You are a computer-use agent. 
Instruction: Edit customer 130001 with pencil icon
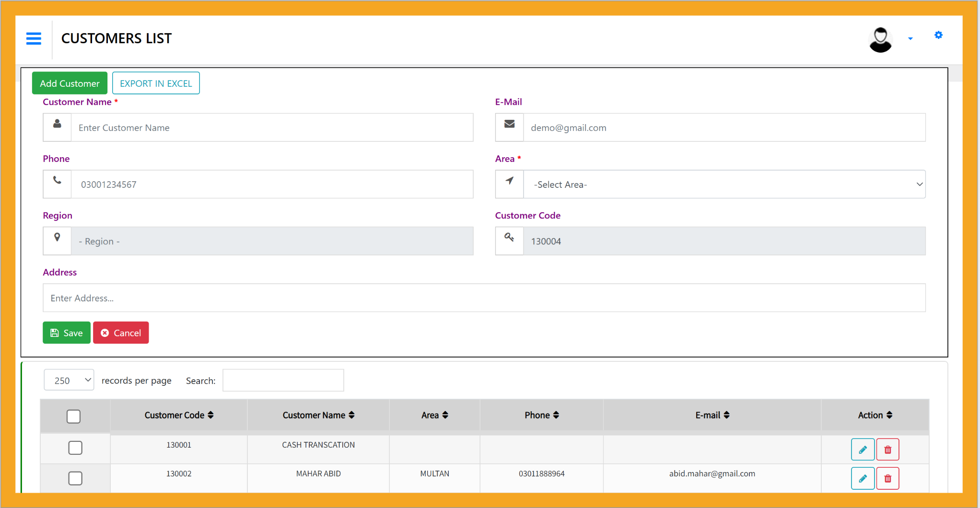862,450
